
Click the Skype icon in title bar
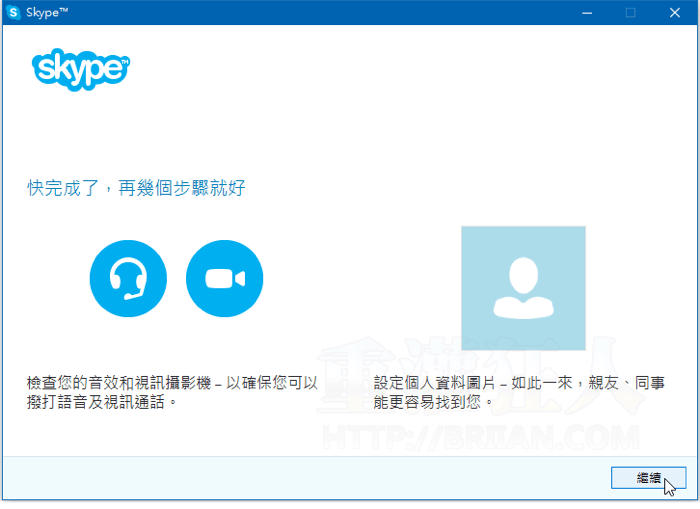click(x=14, y=12)
